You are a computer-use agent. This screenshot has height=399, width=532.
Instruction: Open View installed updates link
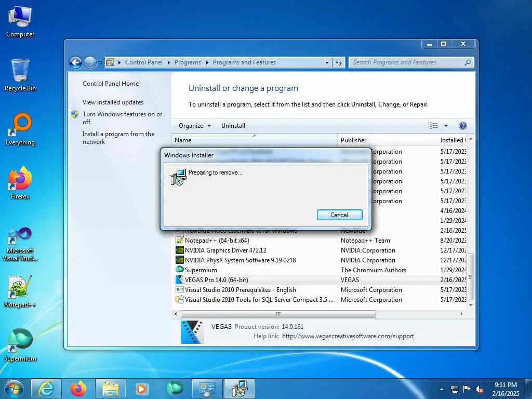pyautogui.click(x=113, y=102)
